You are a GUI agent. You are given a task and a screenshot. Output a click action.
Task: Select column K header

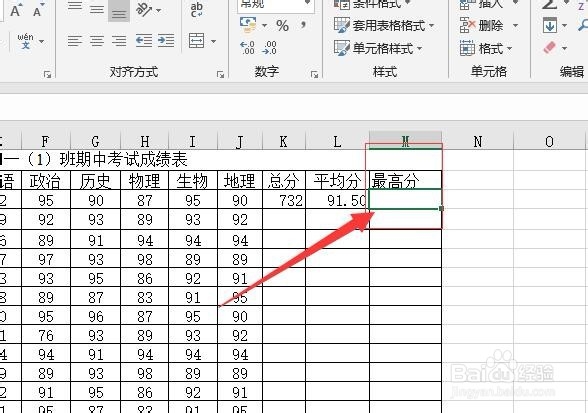pyautogui.click(x=284, y=141)
